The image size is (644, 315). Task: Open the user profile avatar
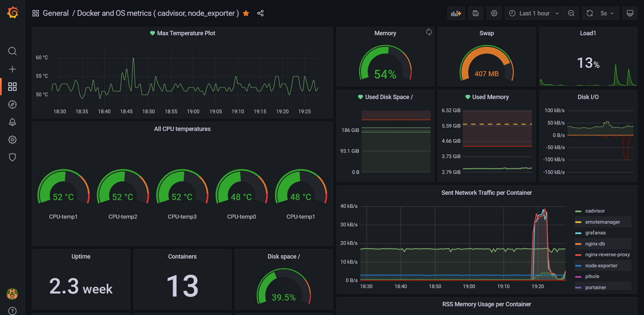tap(12, 294)
